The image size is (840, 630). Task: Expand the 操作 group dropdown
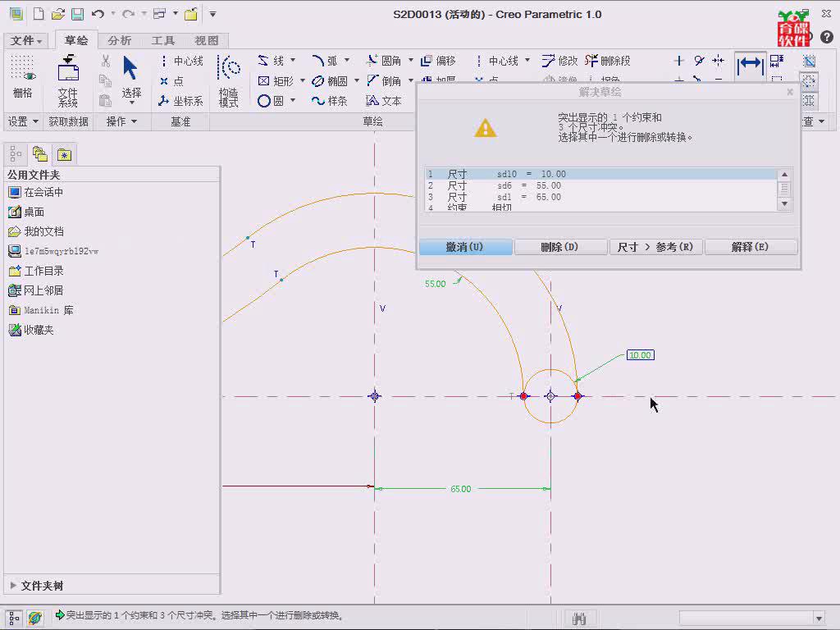coord(121,121)
